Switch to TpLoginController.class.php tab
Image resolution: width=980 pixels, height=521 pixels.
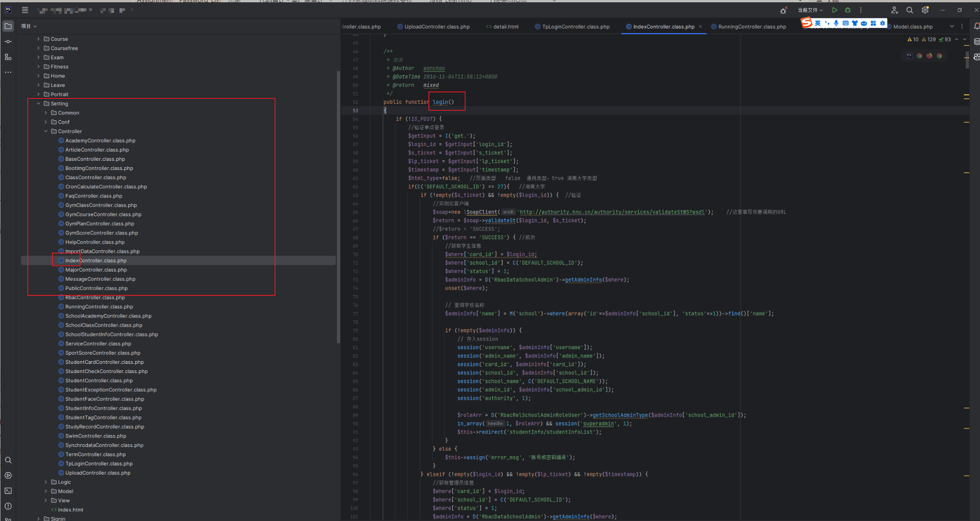tap(572, 27)
